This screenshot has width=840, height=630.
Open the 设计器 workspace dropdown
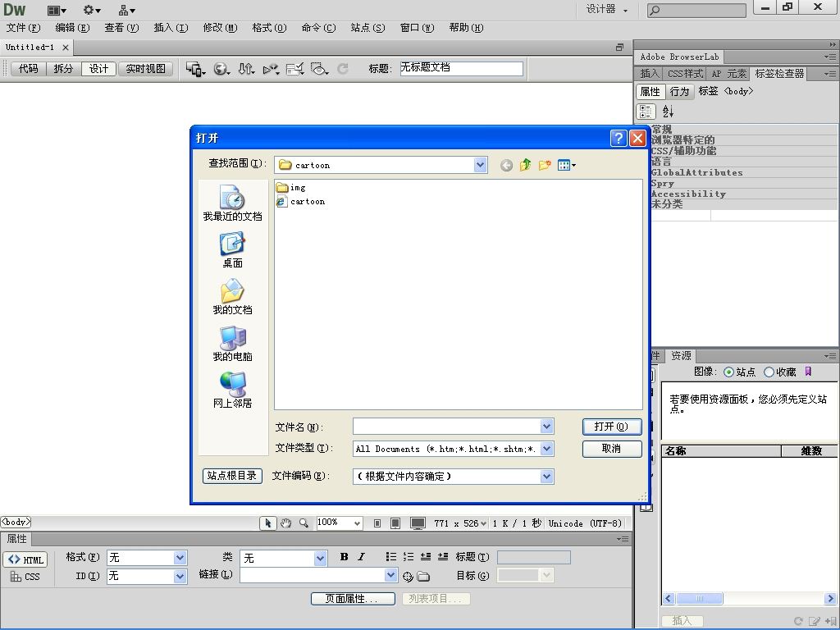[x=607, y=10]
